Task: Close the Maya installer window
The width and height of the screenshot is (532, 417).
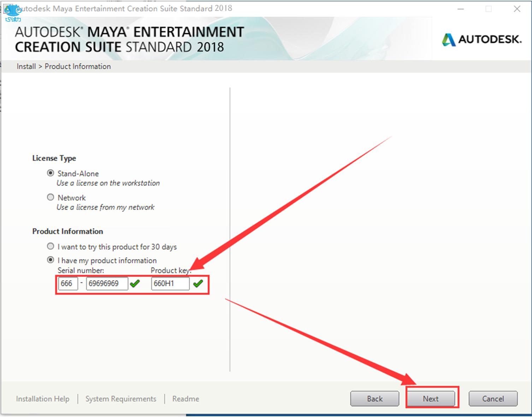Action: [517, 9]
